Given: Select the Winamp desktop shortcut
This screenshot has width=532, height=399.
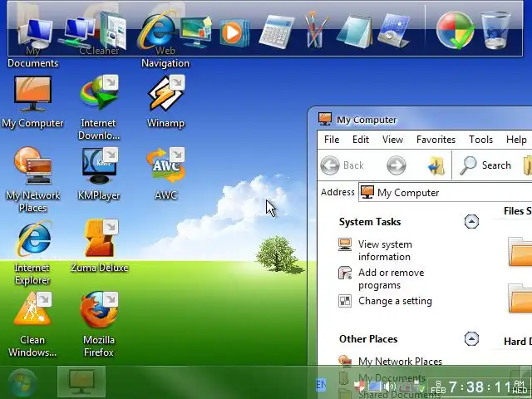Looking at the screenshot, I should (165, 101).
